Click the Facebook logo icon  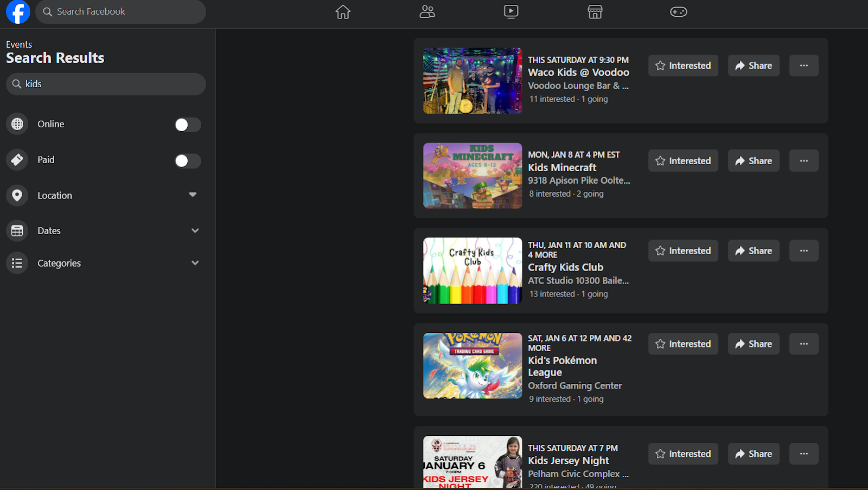18,12
